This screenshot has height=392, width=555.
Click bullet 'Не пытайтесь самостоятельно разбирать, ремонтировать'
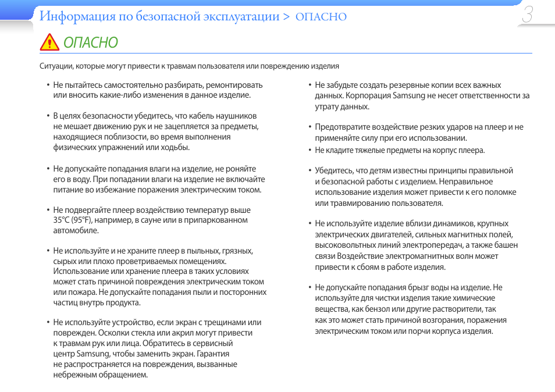[158, 90]
